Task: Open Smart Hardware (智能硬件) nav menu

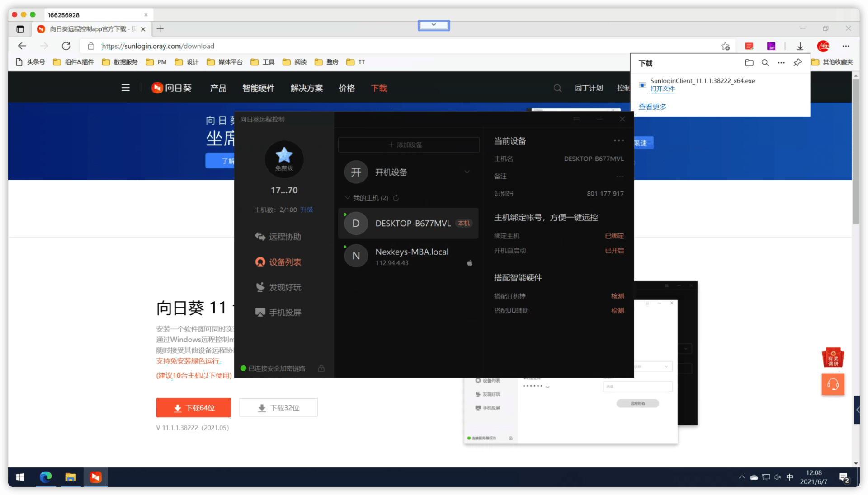Action: coord(258,88)
